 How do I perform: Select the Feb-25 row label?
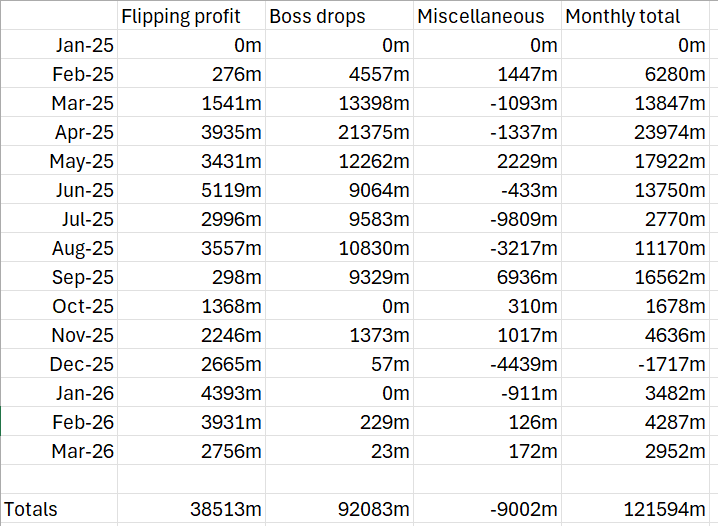click(x=59, y=74)
